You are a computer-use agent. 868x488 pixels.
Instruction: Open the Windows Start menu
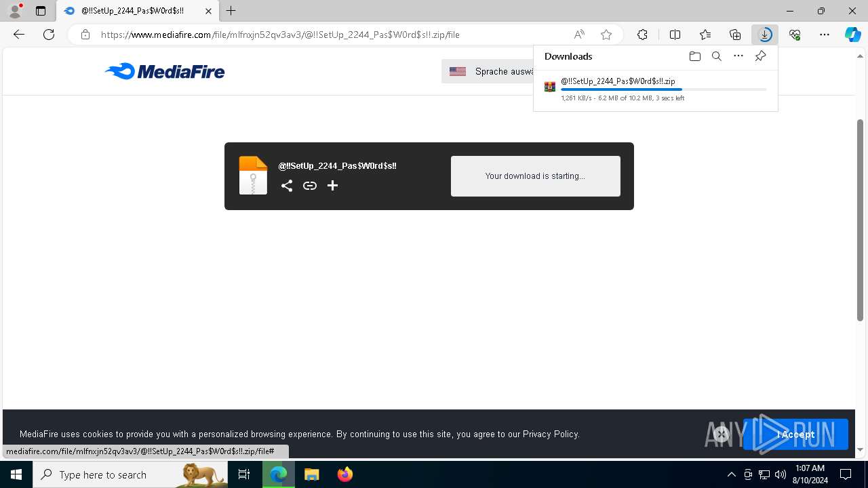pos(16,474)
